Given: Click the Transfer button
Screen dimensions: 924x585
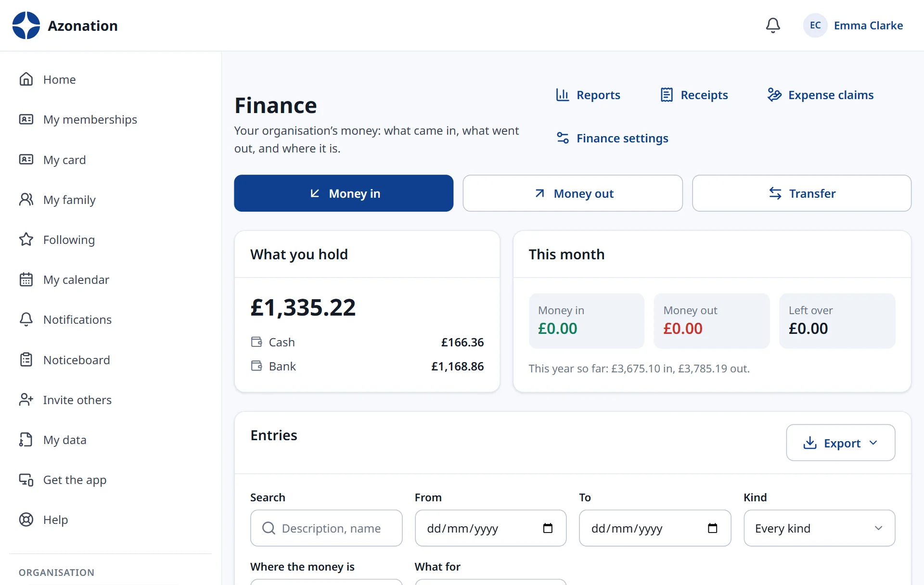Looking at the screenshot, I should pyautogui.click(x=802, y=193).
